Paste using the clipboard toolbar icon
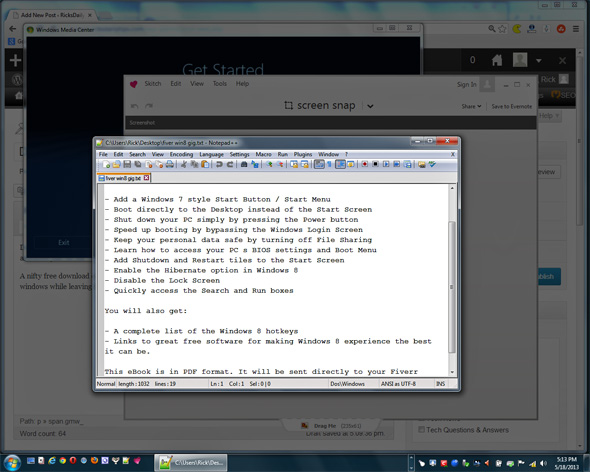Screen dimensions: 590x472 (205, 164)
